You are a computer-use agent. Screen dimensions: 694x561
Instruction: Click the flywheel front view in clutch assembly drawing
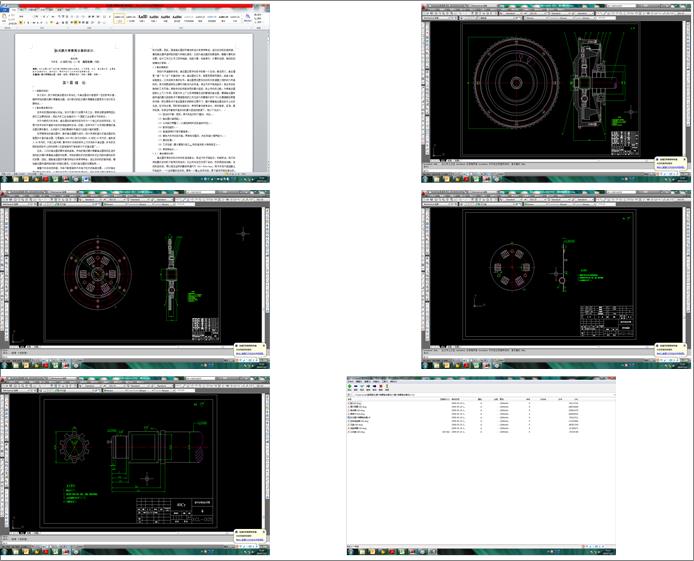[x=517, y=83]
